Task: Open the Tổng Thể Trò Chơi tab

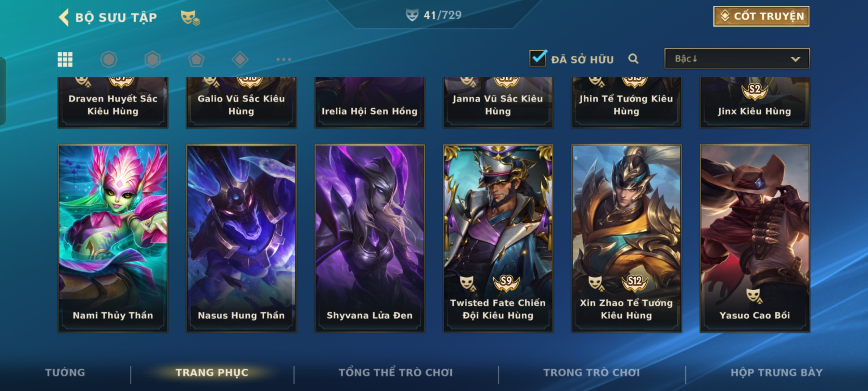Action: 396,373
